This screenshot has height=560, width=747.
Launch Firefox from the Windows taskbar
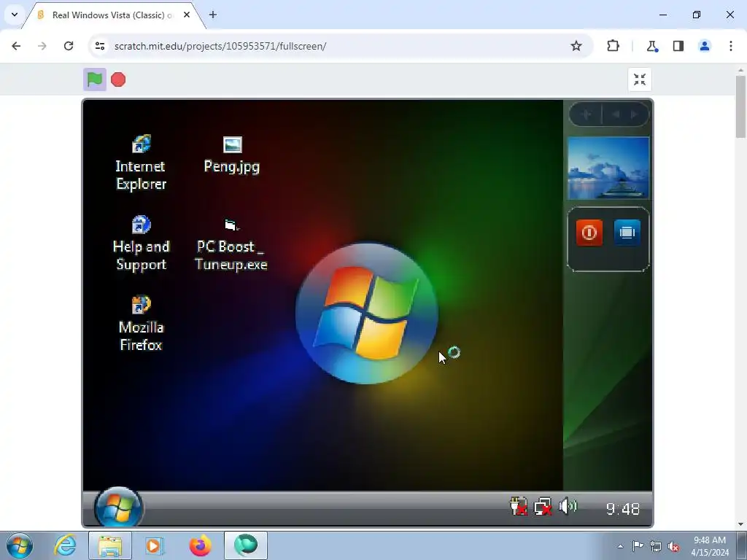click(x=200, y=545)
